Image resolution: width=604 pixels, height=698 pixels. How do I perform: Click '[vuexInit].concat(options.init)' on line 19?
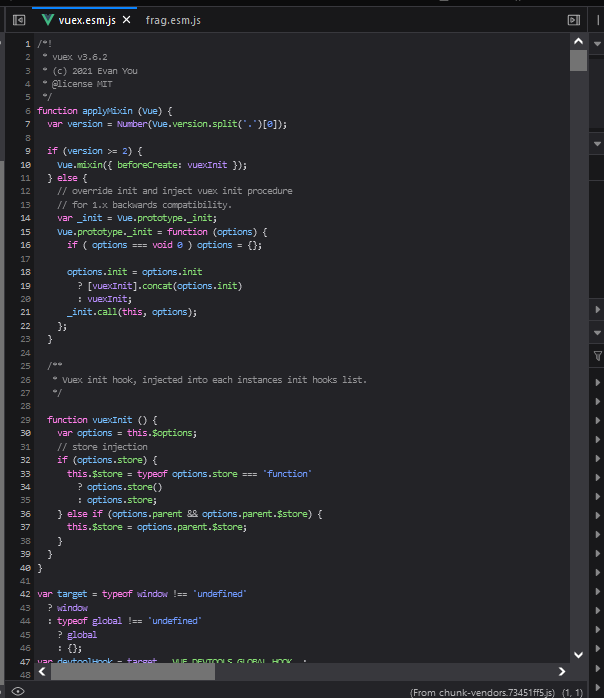(x=165, y=286)
